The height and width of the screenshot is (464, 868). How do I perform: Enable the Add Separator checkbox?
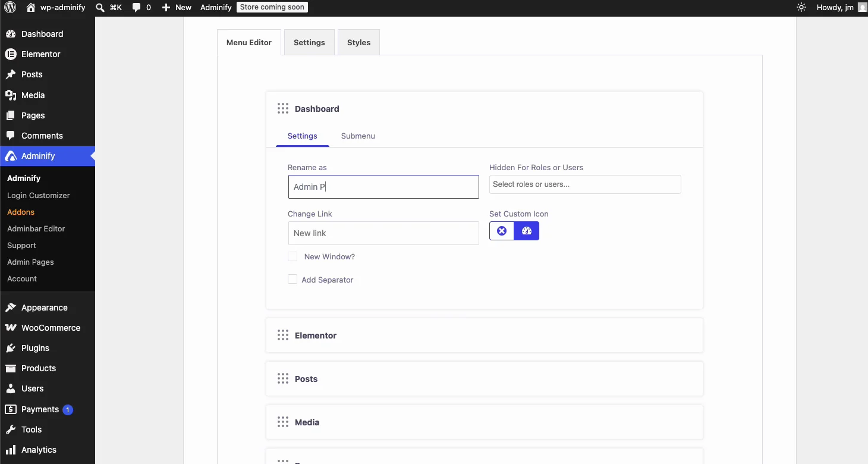point(293,280)
